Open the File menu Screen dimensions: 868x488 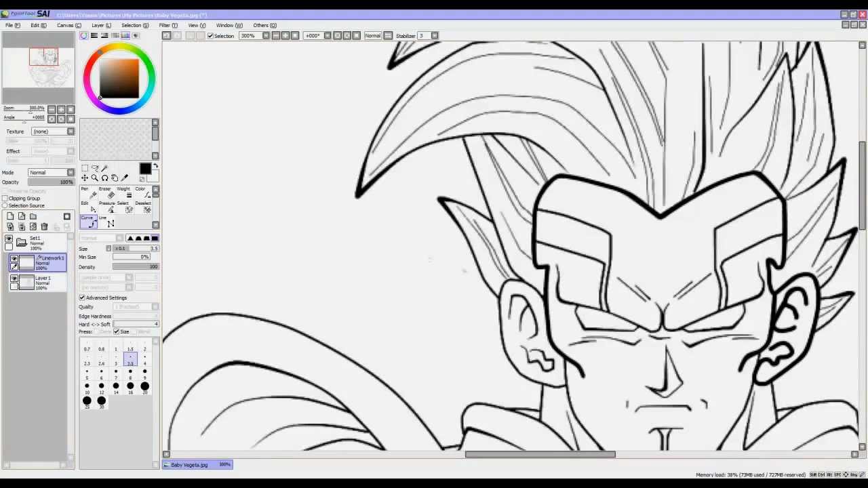(x=12, y=25)
